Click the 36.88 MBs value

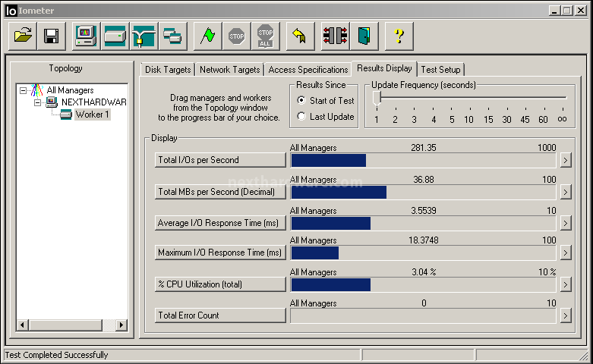tap(424, 180)
